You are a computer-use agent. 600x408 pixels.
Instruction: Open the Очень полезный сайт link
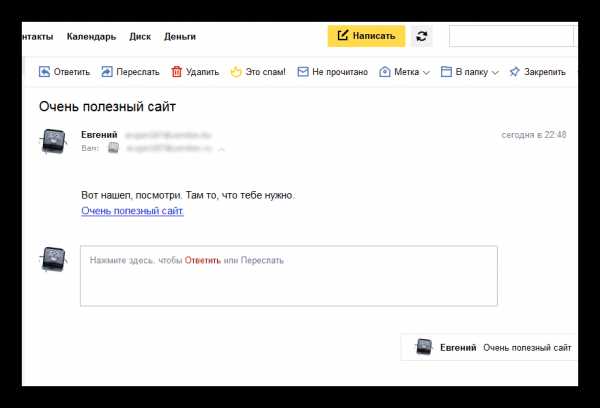point(132,211)
